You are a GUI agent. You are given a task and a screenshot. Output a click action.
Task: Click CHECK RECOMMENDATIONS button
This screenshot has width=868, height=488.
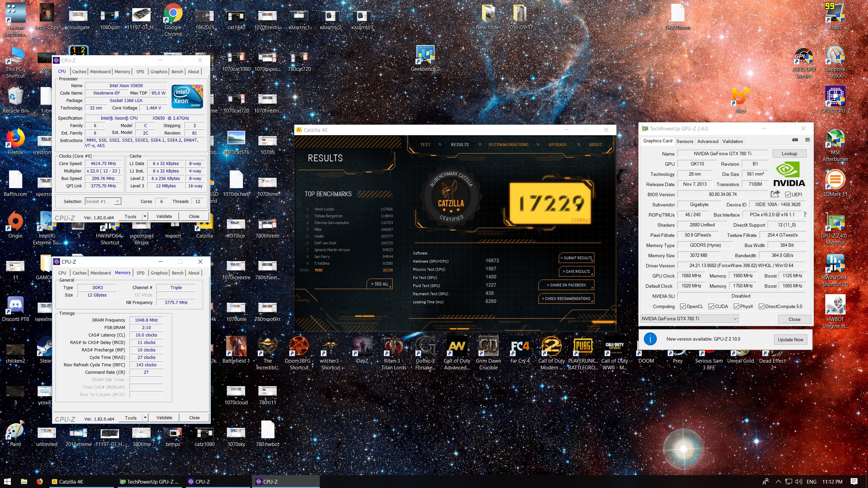(566, 299)
